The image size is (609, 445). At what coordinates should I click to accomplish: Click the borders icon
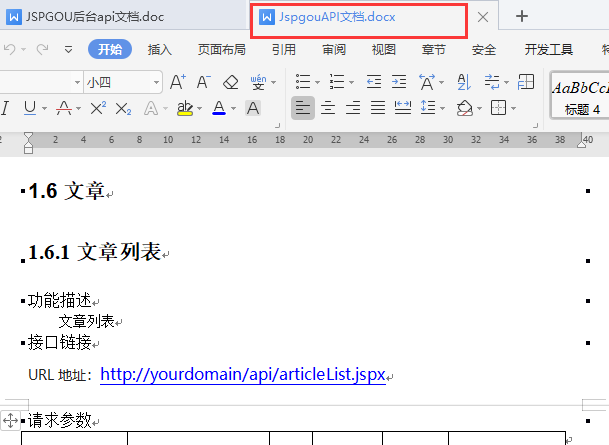pyautogui.click(x=499, y=108)
